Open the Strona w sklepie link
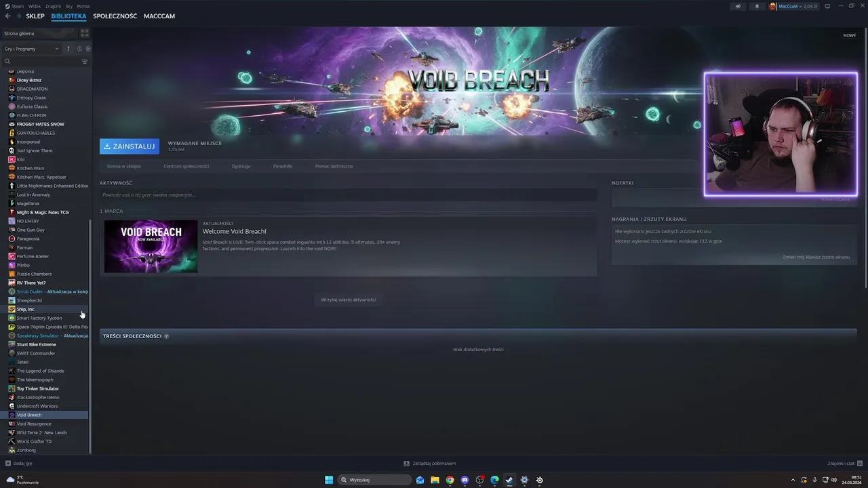The image size is (868, 488). (124, 166)
